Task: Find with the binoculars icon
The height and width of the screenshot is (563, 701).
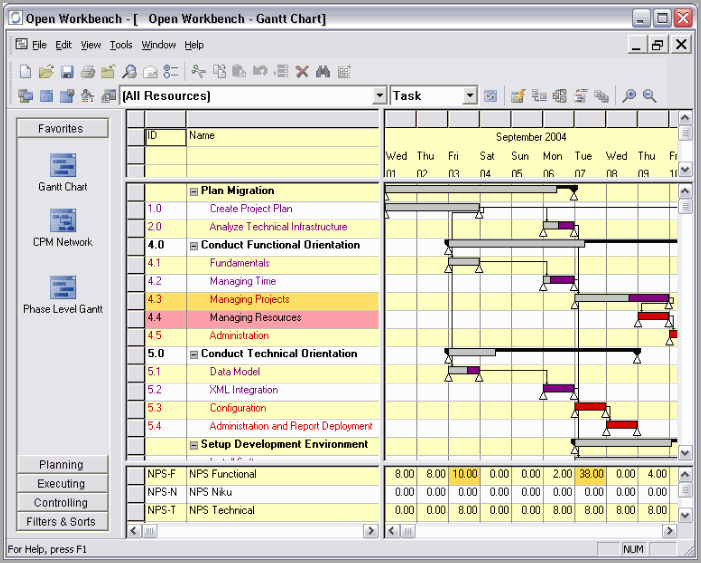Action: click(323, 72)
